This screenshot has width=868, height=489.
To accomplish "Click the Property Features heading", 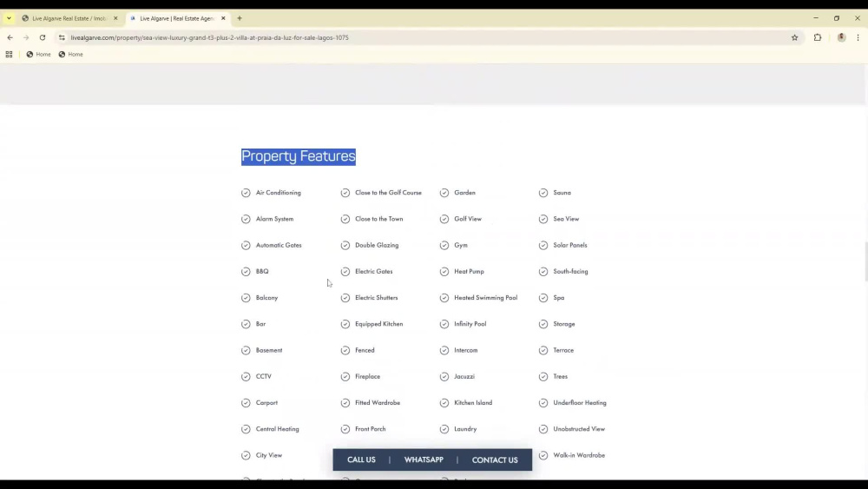I will click(299, 156).
